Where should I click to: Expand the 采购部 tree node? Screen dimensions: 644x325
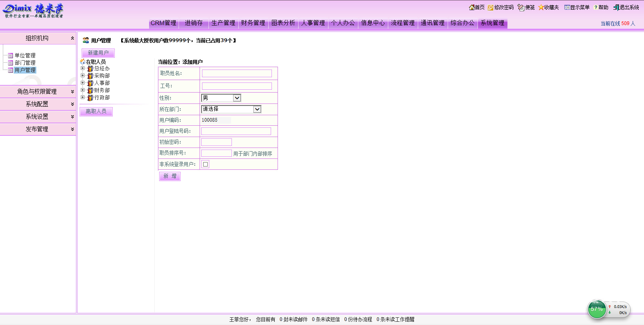pos(83,76)
